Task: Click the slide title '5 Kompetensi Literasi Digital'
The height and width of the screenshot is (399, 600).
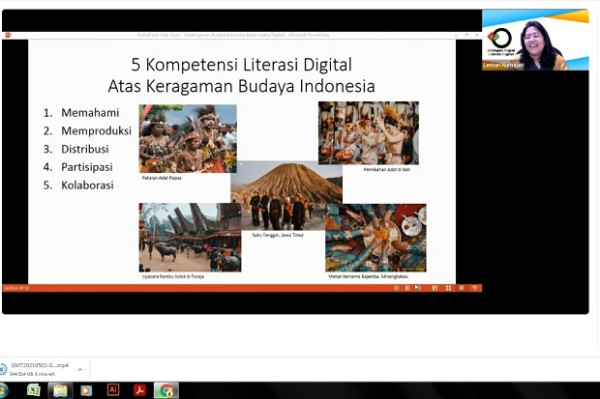Action: coord(241,65)
